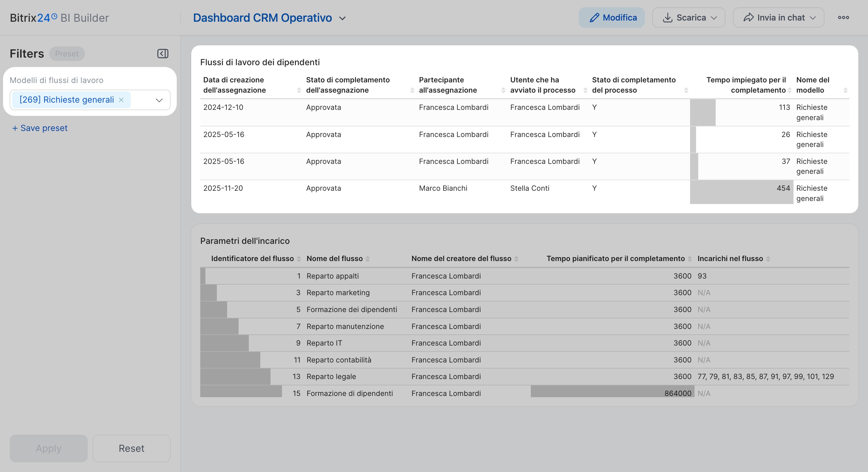Open the Invia in chat dropdown

point(778,18)
